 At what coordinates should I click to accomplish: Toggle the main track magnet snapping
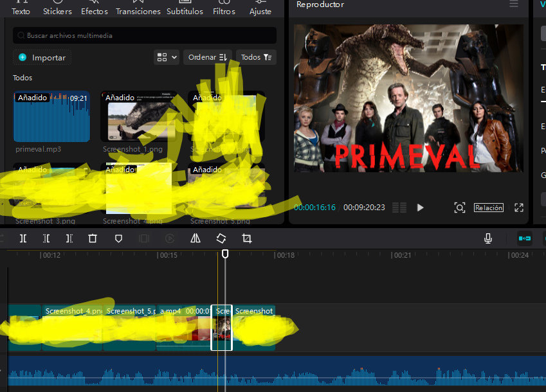point(525,238)
